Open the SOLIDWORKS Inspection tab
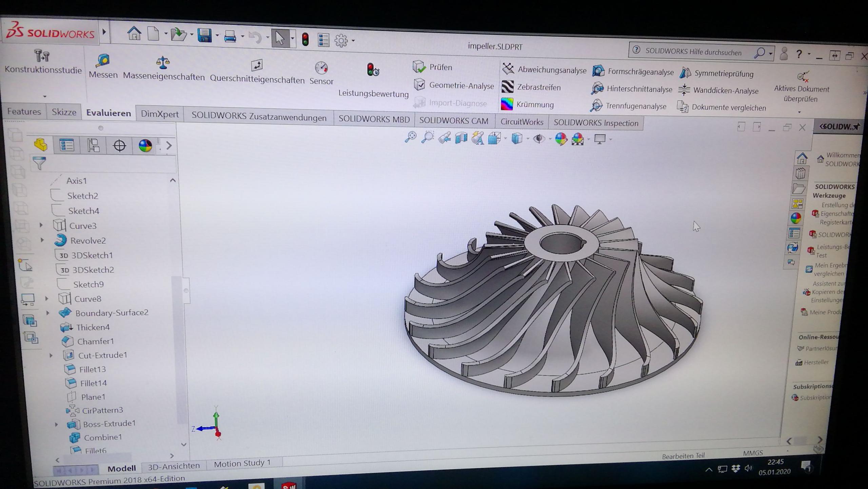Screen dimensions: 868x489 [596, 123]
